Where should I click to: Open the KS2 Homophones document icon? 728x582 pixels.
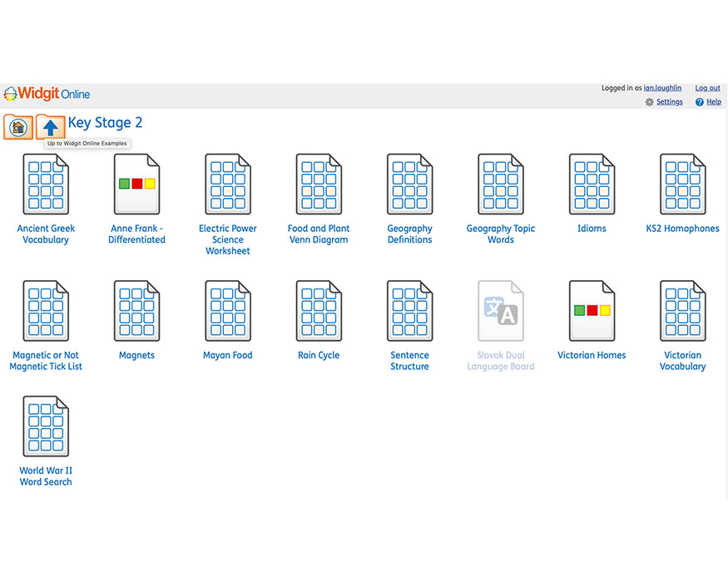coord(682,184)
